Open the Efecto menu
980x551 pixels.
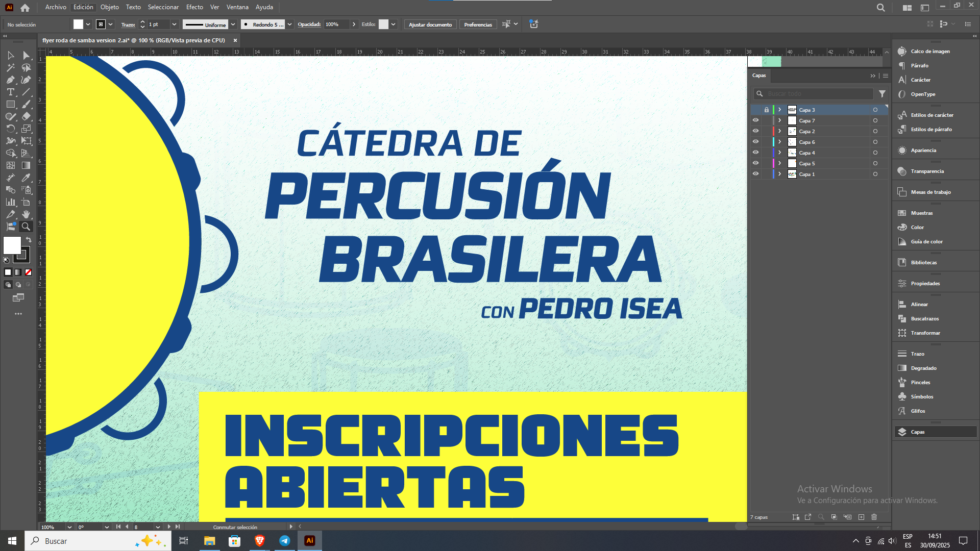tap(194, 7)
